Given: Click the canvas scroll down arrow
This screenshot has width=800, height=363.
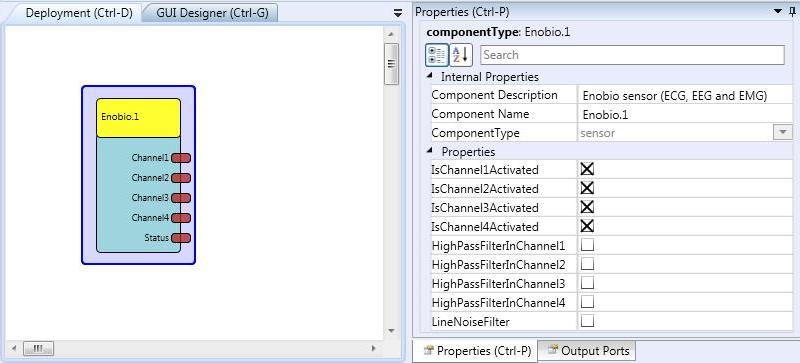Looking at the screenshot, I should [x=391, y=331].
